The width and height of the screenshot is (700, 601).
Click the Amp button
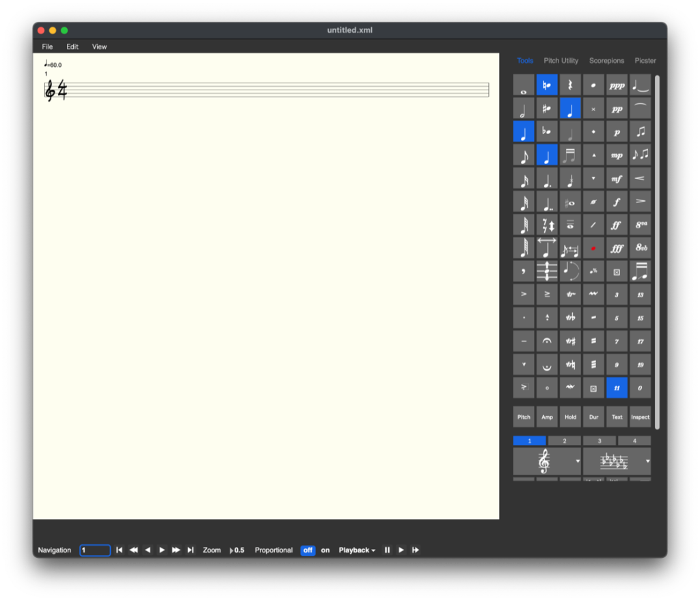coord(547,416)
